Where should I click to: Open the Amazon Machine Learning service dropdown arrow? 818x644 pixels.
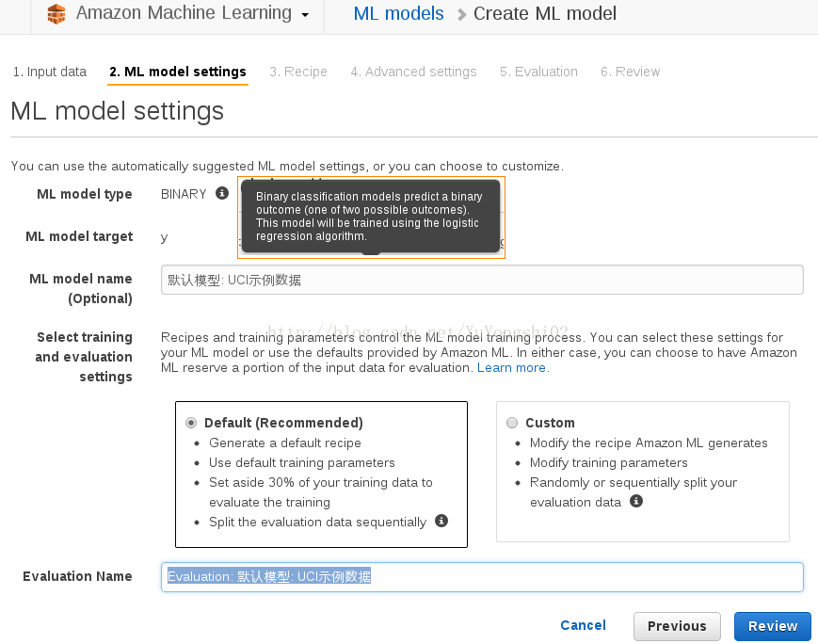[x=305, y=15]
